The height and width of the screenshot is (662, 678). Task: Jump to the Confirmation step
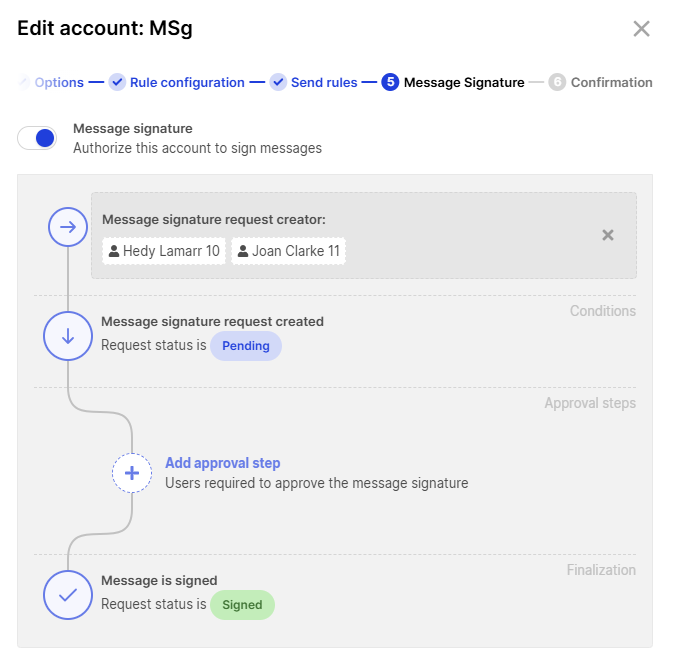[x=611, y=83]
